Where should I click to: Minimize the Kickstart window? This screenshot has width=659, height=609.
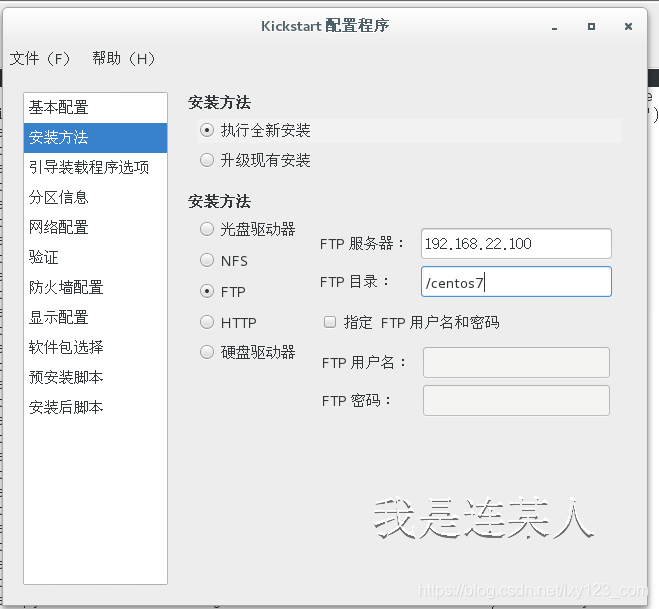pos(554,27)
